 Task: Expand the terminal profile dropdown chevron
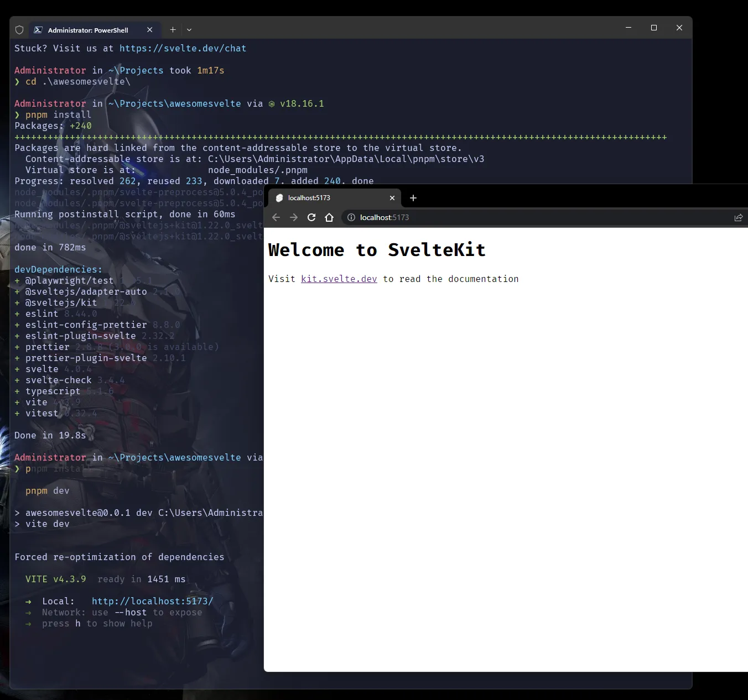[x=189, y=30]
